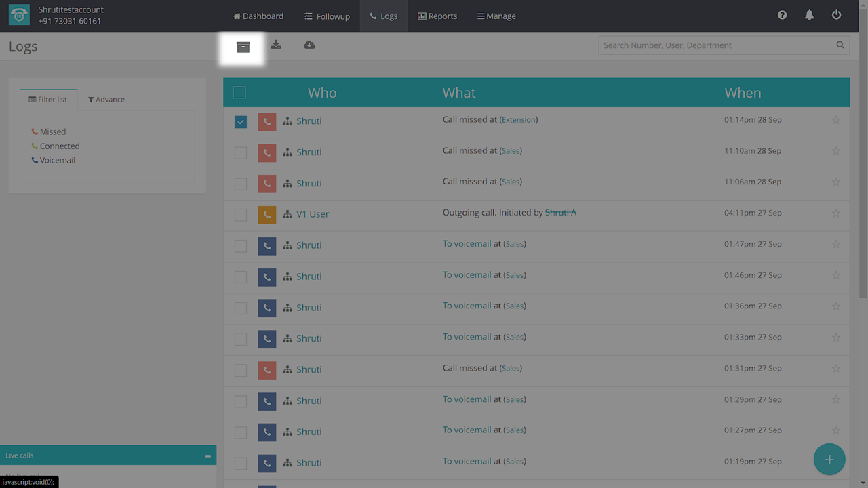Open notifications bell icon
Screen dimensions: 868x488
809,15
